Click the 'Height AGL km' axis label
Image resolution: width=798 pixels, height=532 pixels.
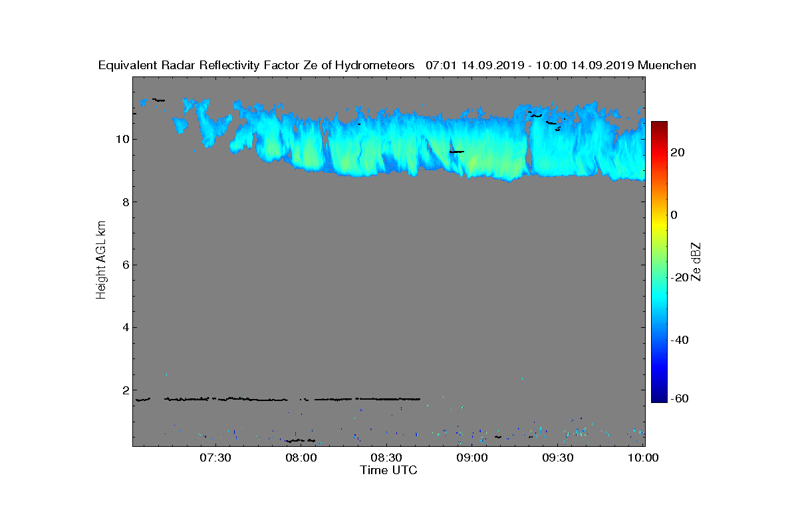(101, 261)
